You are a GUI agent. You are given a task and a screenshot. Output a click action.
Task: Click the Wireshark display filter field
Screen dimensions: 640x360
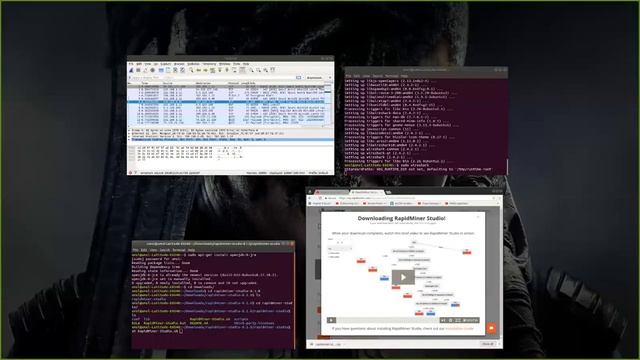[x=212, y=77]
